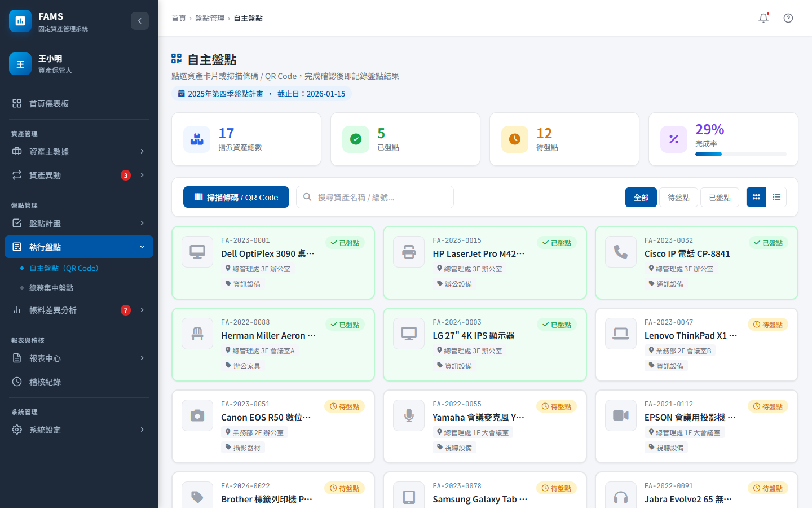Collapse the sidebar with the arrow button

point(140,21)
